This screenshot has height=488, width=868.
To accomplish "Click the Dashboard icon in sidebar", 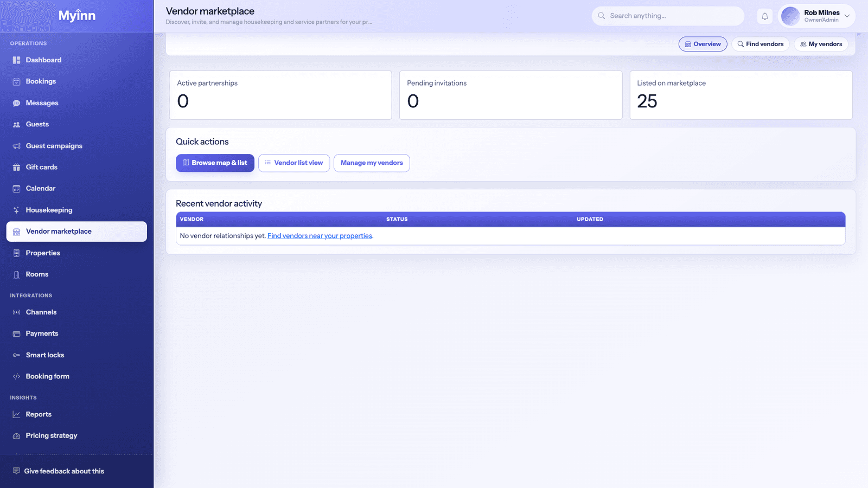I will point(16,60).
